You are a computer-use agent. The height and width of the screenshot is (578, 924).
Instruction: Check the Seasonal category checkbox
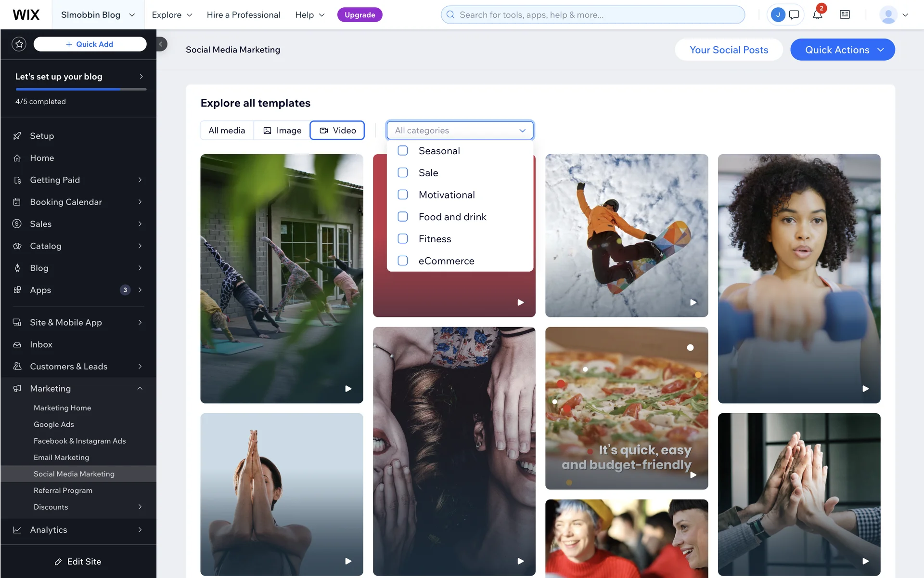403,151
